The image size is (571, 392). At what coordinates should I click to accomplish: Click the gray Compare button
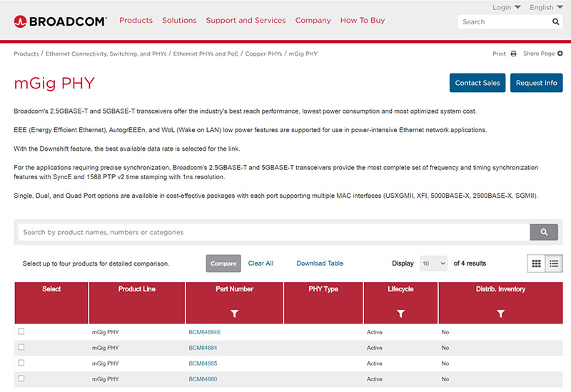pyautogui.click(x=223, y=263)
